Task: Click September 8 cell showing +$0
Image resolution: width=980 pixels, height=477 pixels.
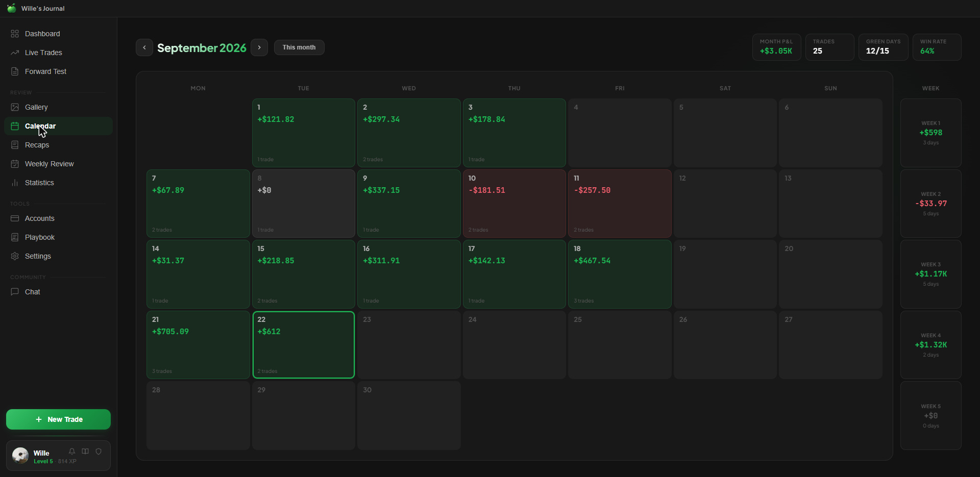Action: pos(304,204)
